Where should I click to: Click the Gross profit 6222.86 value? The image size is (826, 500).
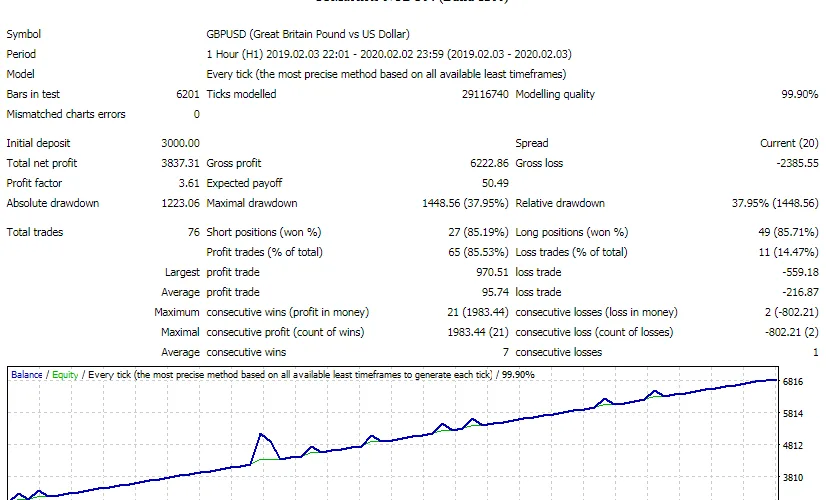489,163
